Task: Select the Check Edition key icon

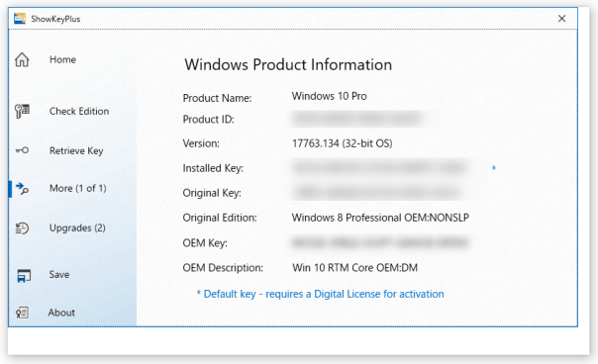Action: pos(22,111)
